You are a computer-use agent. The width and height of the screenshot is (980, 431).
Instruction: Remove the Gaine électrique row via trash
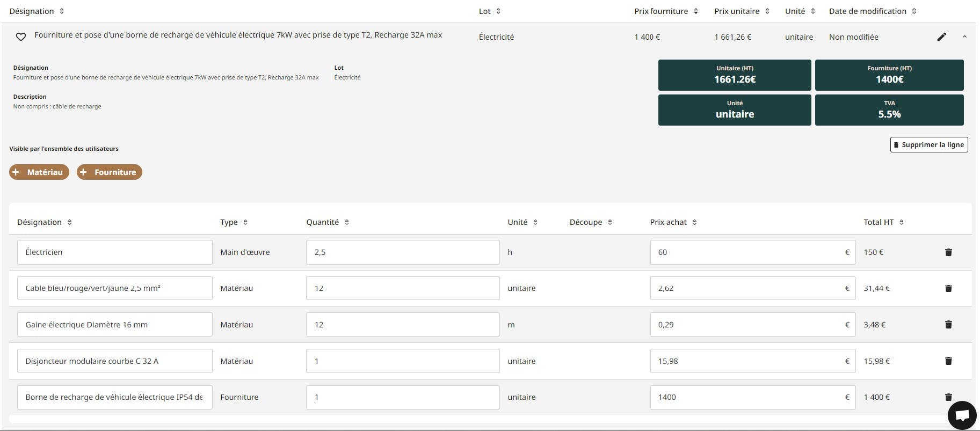pos(948,325)
